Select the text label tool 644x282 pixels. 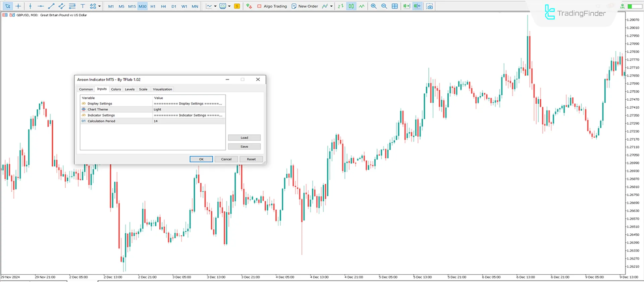83,6
